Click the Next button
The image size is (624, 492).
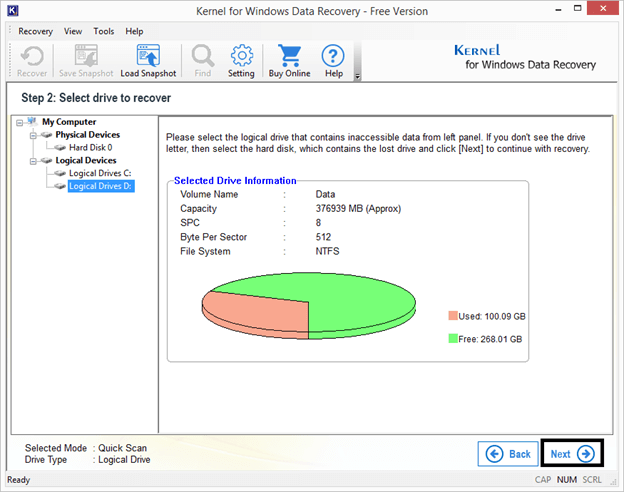tap(572, 453)
